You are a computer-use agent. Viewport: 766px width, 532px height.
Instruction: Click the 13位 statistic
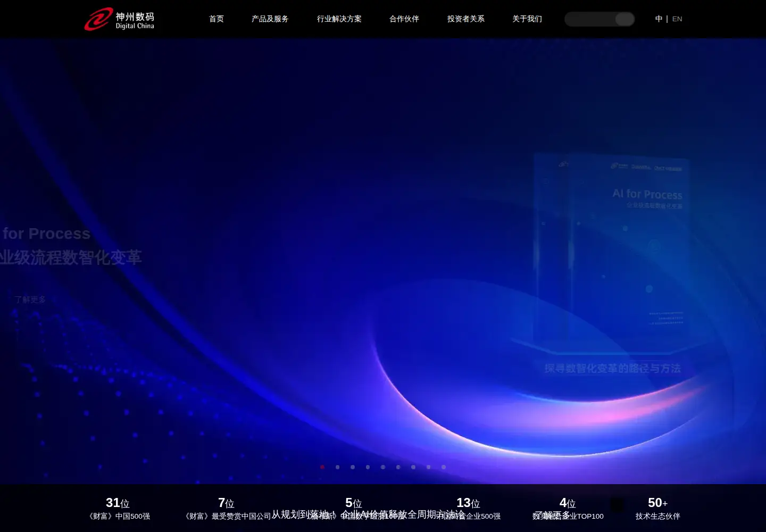(x=468, y=503)
